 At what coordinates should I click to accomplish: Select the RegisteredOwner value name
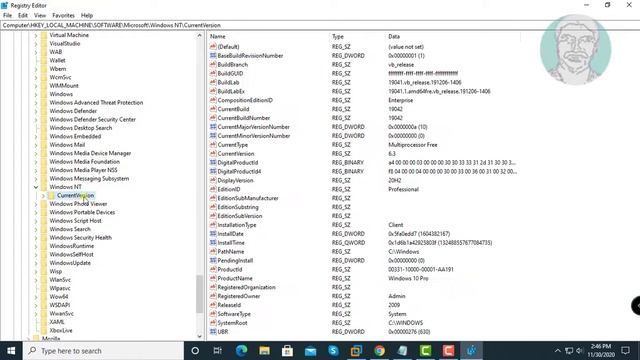pos(239,296)
